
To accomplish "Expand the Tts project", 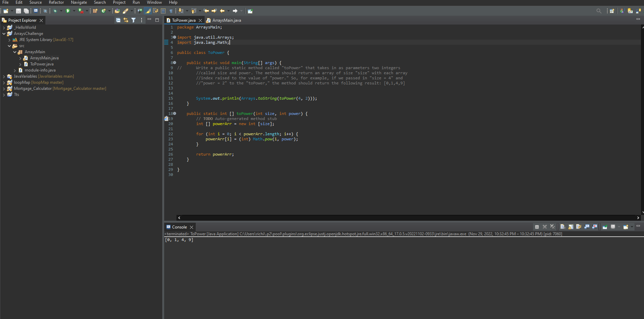I will point(3,94).
